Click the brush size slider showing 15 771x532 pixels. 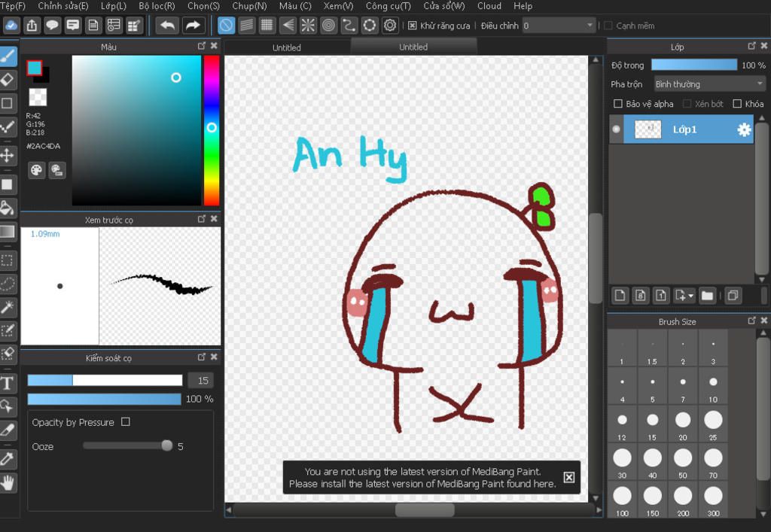(x=105, y=380)
